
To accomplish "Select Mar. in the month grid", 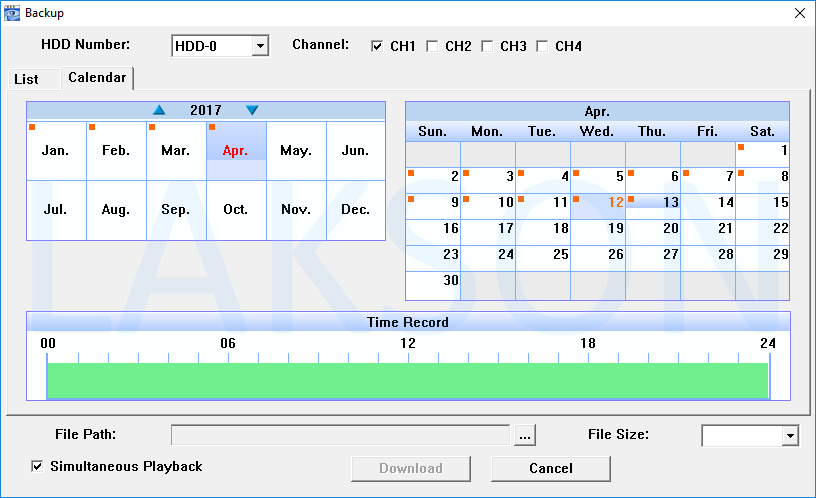I will click(176, 151).
